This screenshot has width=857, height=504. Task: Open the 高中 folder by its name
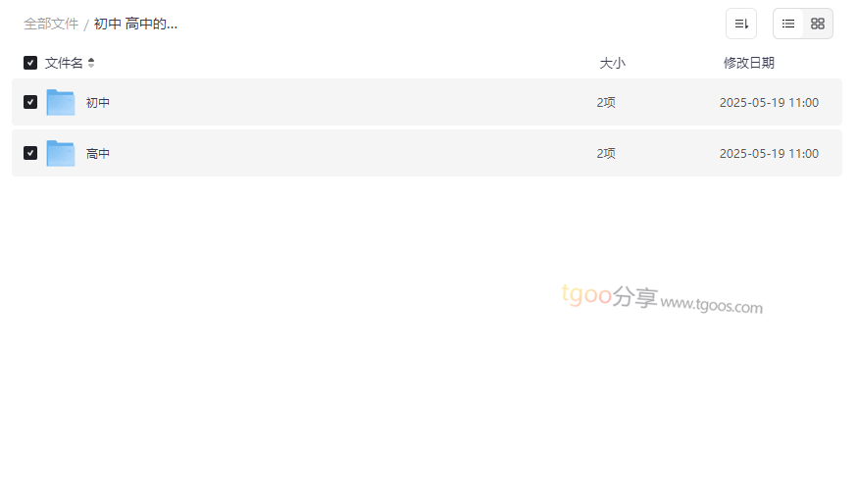[x=98, y=153]
